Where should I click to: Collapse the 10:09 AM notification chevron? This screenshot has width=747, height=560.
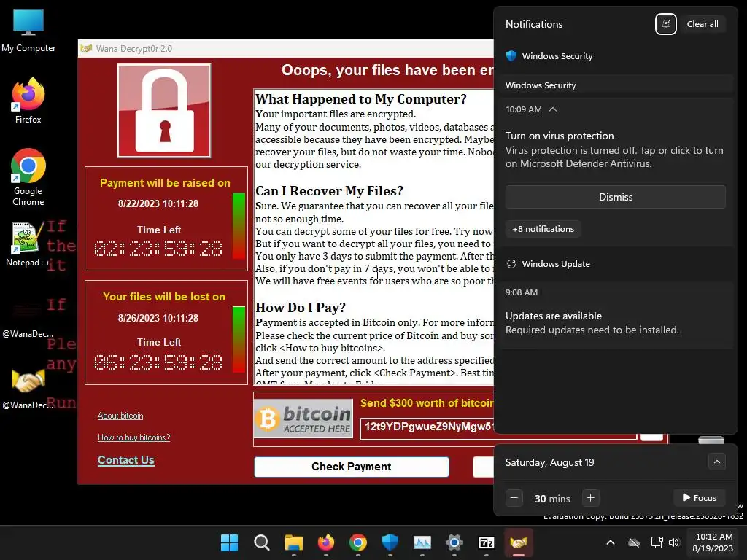553,109
